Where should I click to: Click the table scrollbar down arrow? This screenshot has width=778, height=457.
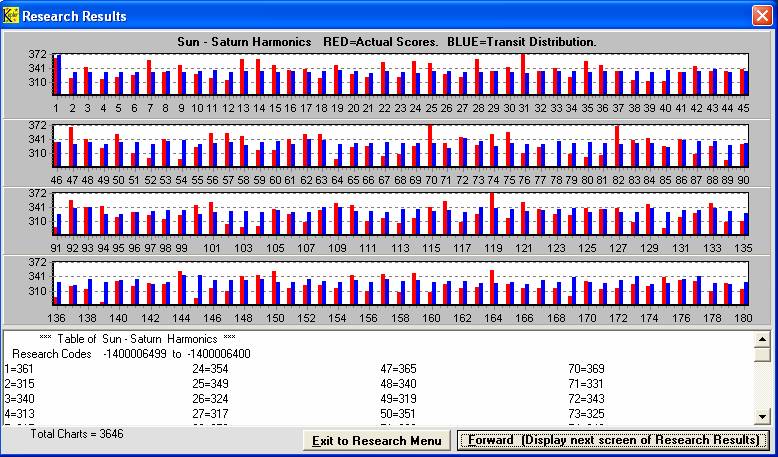tap(762, 416)
